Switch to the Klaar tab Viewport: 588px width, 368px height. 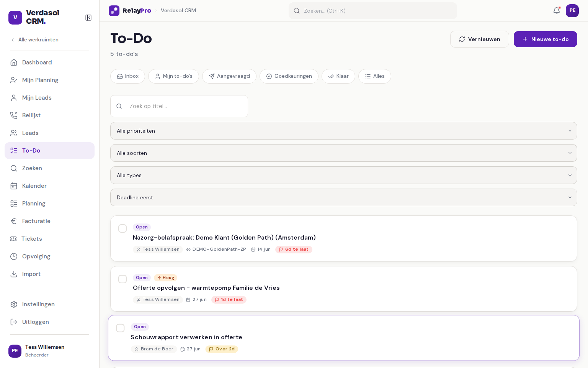click(x=338, y=76)
